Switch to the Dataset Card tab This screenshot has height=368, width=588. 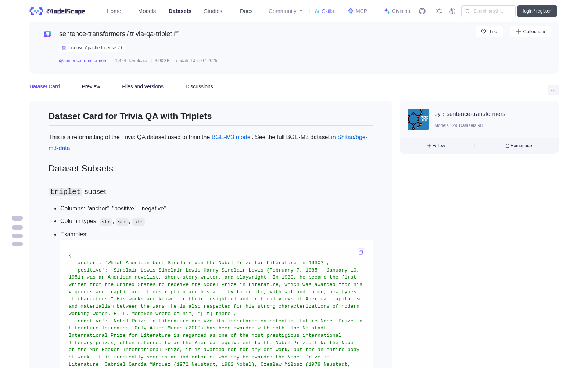(44, 86)
